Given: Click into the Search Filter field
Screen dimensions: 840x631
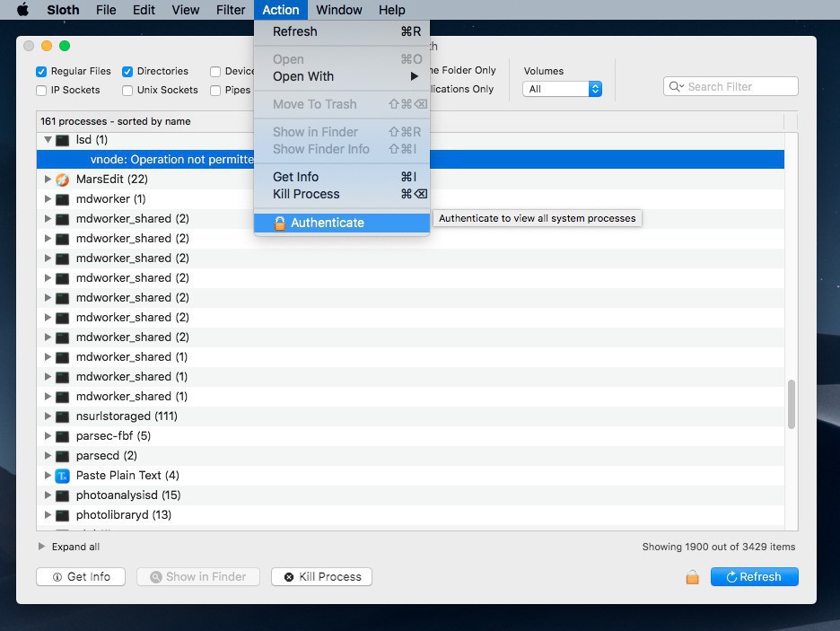Looking at the screenshot, I should 731,87.
